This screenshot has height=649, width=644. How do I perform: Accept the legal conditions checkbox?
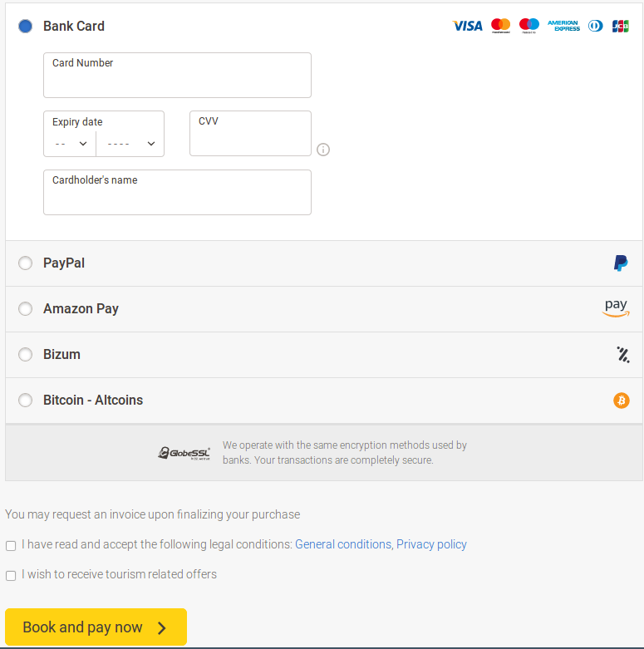[x=11, y=546]
